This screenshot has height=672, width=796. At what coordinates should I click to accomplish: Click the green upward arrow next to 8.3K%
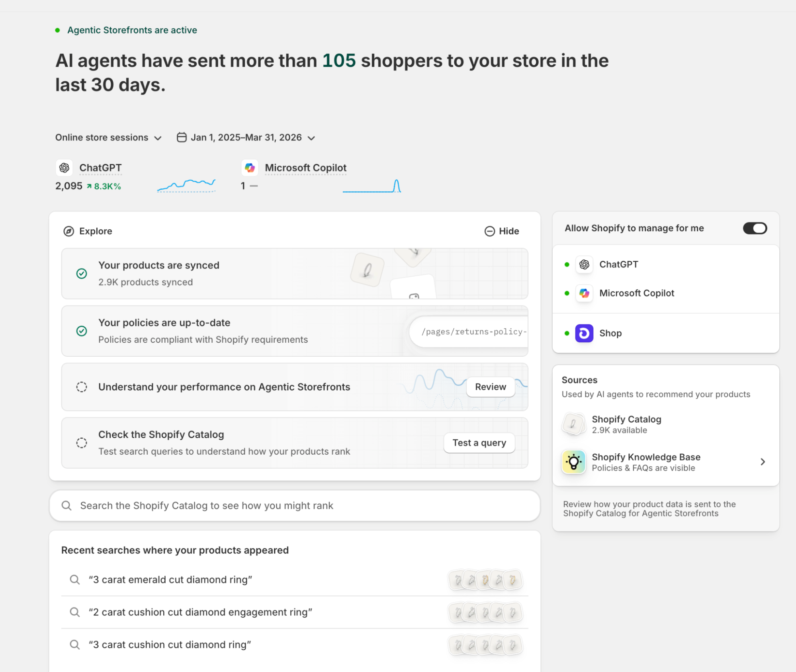click(x=89, y=186)
